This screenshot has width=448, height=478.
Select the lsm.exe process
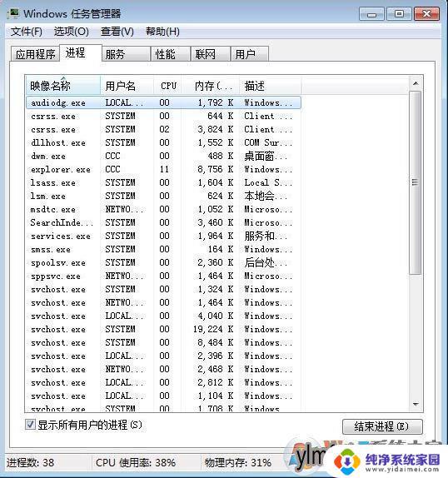click(x=163, y=196)
